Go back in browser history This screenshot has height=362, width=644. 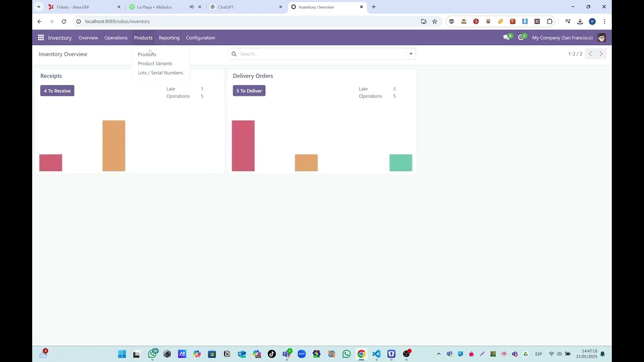[40, 22]
